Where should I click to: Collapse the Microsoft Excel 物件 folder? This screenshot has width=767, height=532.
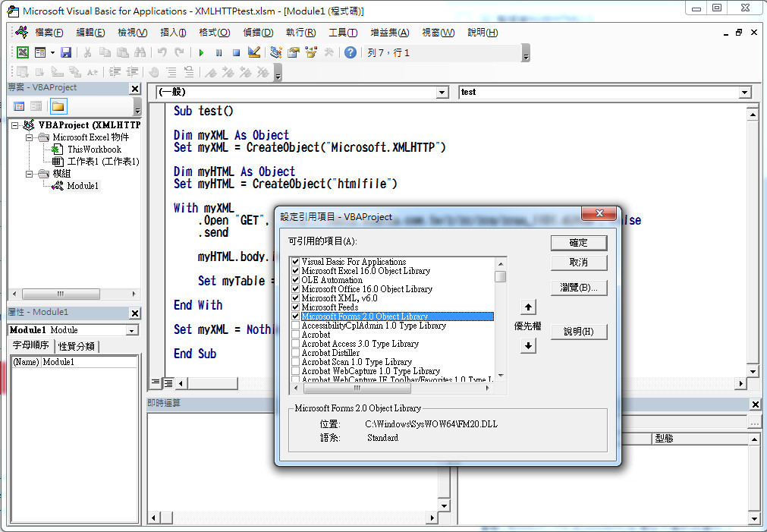29,137
